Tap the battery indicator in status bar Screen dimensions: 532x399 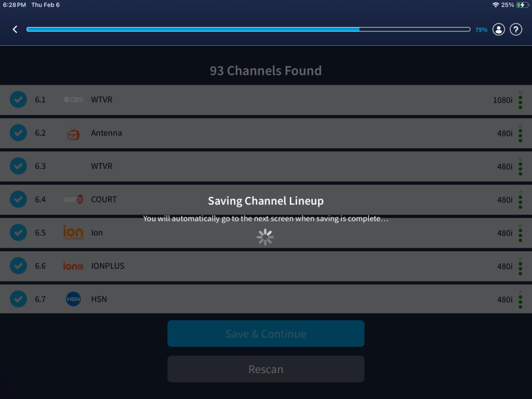click(521, 5)
